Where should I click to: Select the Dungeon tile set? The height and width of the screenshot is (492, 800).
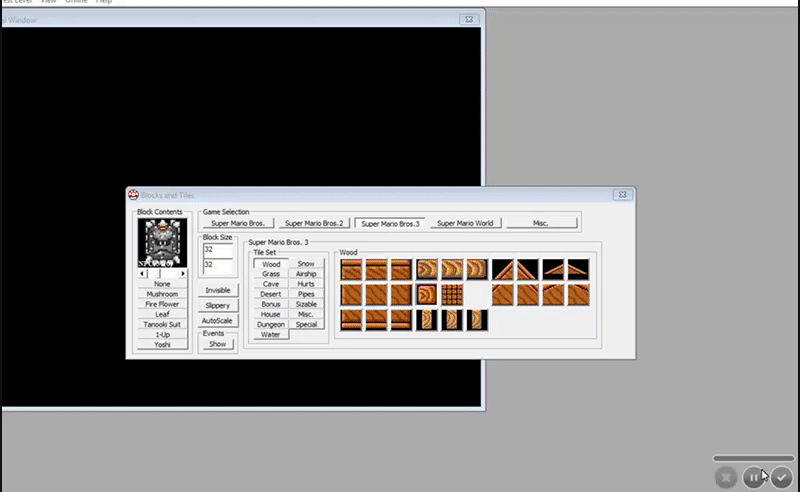pyautogui.click(x=271, y=325)
